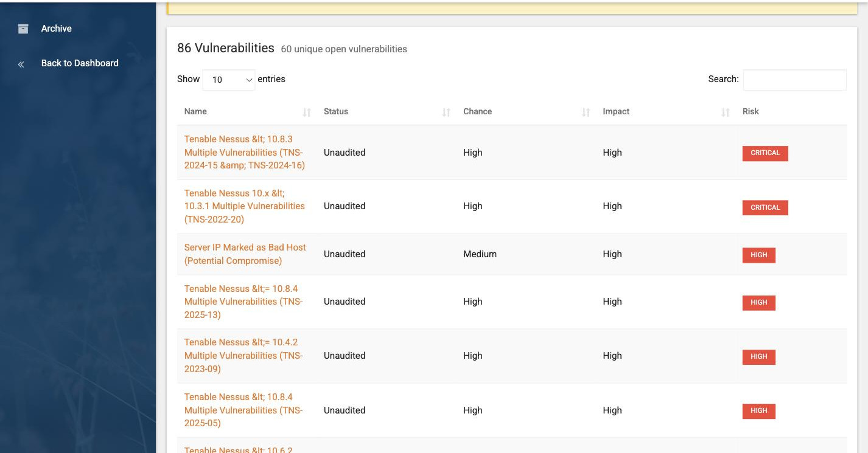868x453 pixels.
Task: Open Tenable Nessus < 10.8.4 TNS-2025-05 link
Action: (x=243, y=410)
